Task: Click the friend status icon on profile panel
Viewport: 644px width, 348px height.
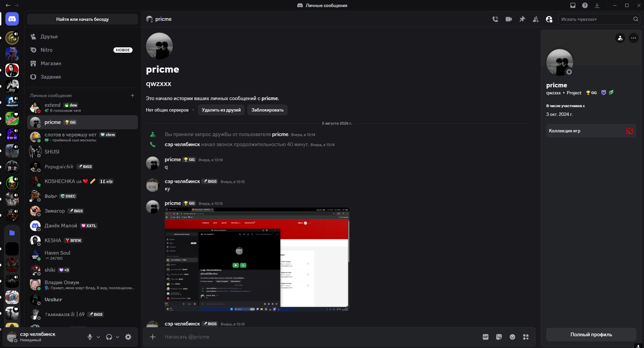Action: [x=620, y=38]
